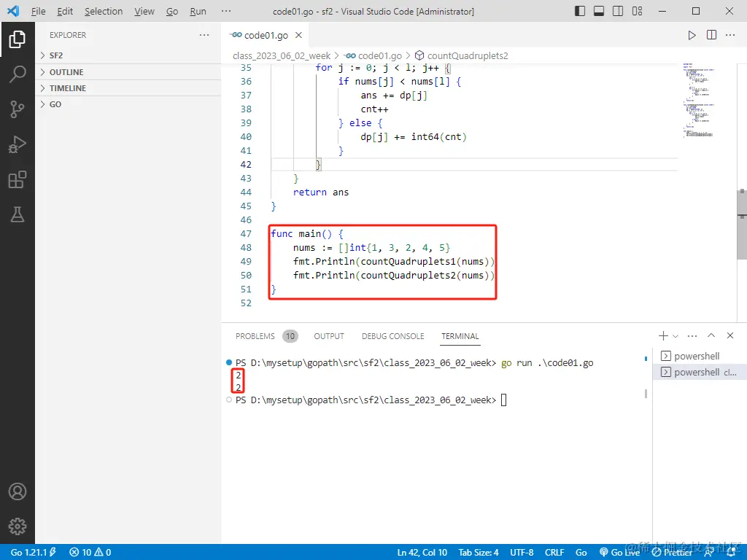Open the Manage gear menu
The height and width of the screenshot is (560, 747).
[18, 526]
